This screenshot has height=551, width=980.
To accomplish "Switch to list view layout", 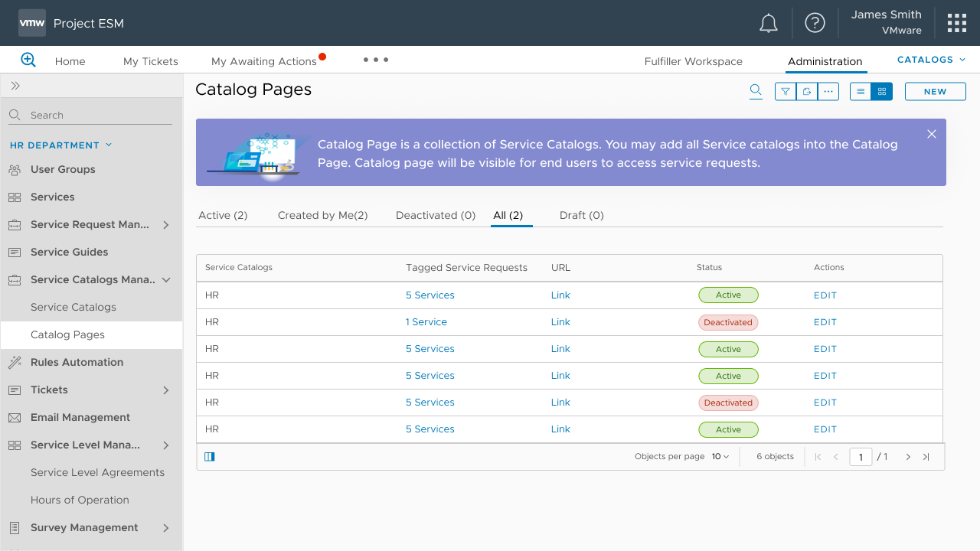I will (x=861, y=92).
